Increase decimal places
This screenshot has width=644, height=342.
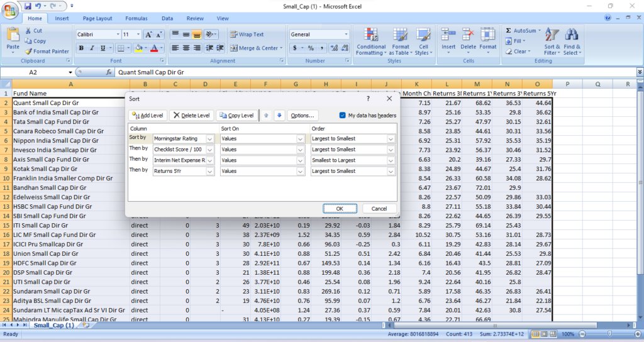pos(334,48)
